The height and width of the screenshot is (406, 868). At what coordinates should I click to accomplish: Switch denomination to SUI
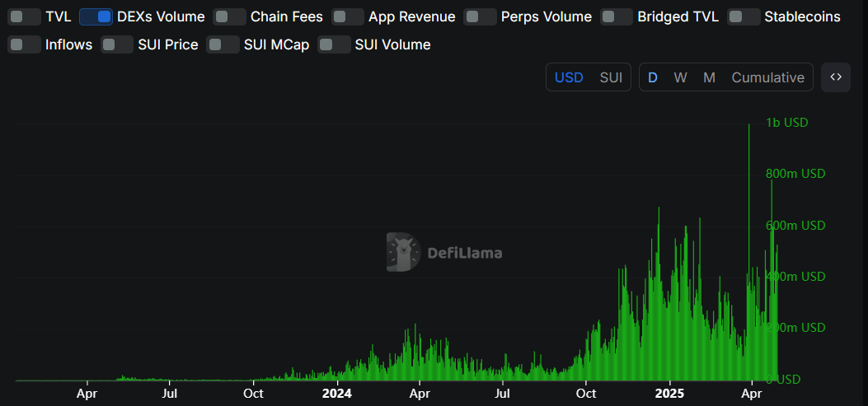611,77
